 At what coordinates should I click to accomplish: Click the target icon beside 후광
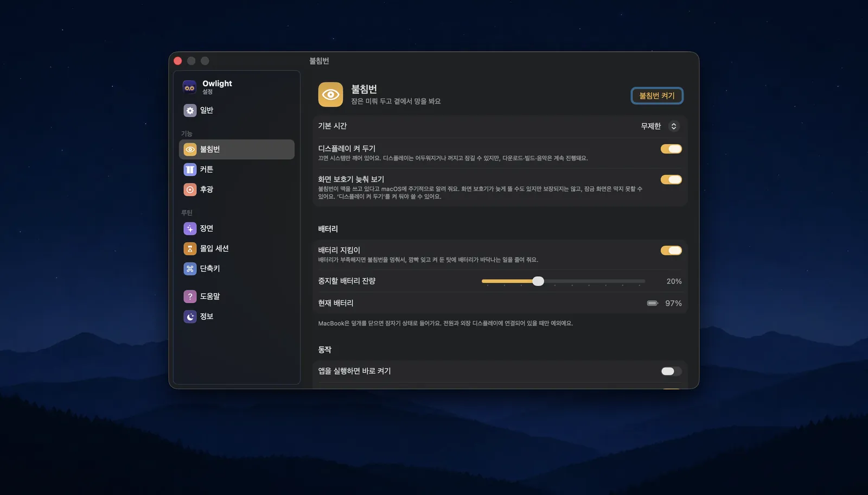click(190, 189)
